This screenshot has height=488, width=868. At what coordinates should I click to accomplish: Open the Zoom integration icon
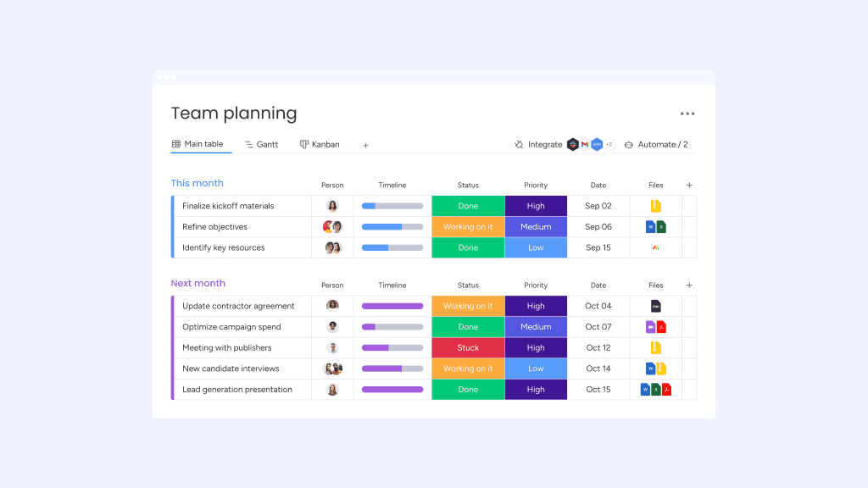(x=597, y=145)
